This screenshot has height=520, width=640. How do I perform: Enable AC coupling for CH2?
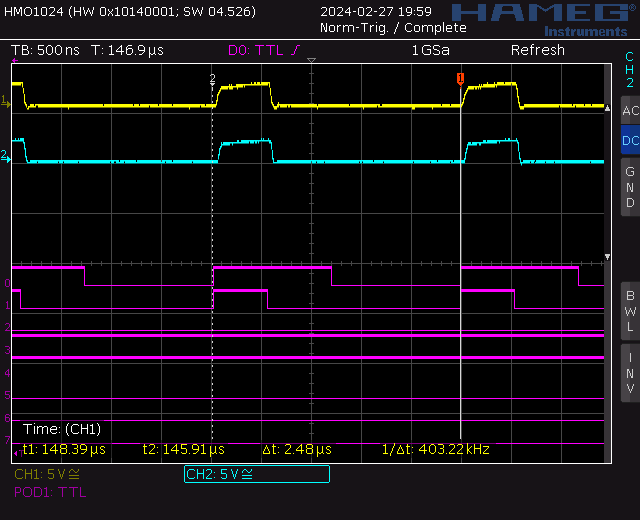629,110
